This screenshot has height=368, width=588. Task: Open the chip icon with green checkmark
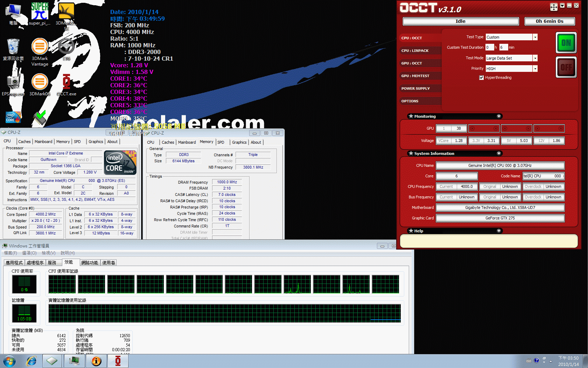[x=40, y=118]
